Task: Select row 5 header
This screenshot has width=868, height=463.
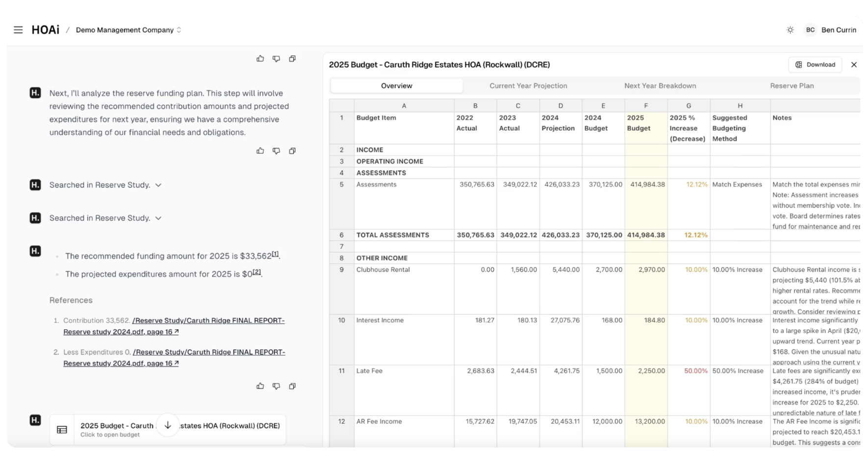Action: click(342, 204)
